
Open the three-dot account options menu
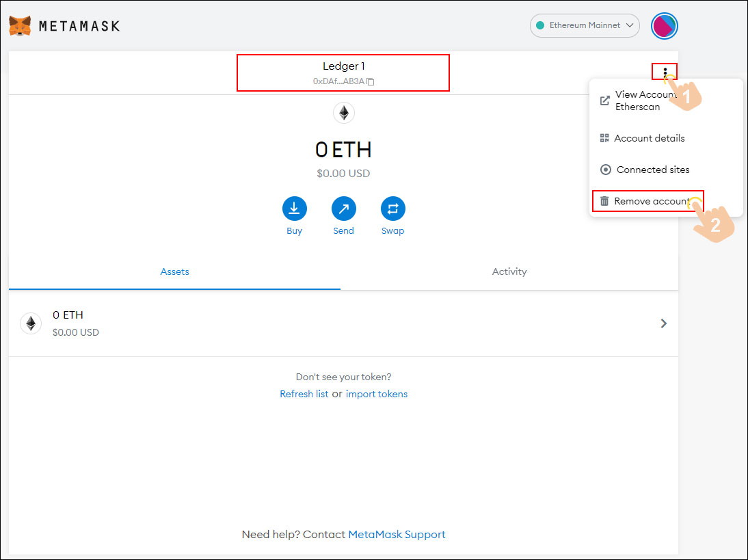point(665,71)
